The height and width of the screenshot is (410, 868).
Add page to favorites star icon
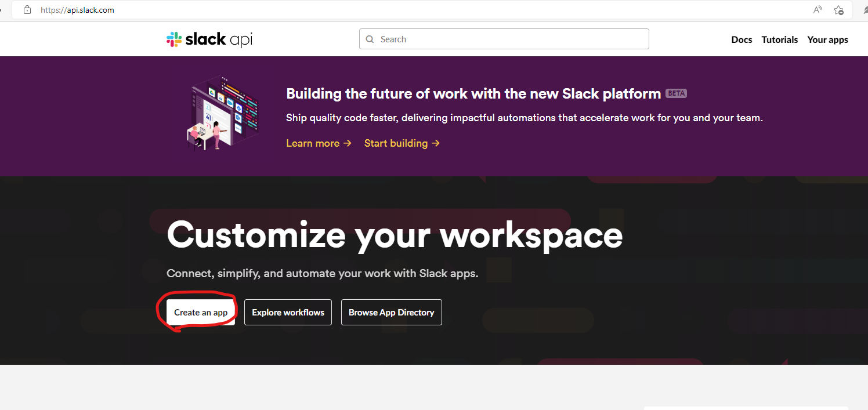(838, 10)
